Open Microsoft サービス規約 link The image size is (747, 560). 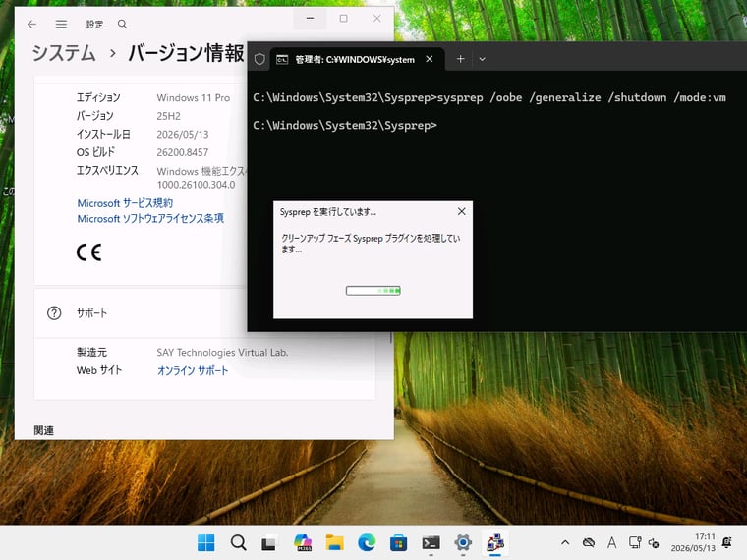tap(125, 203)
